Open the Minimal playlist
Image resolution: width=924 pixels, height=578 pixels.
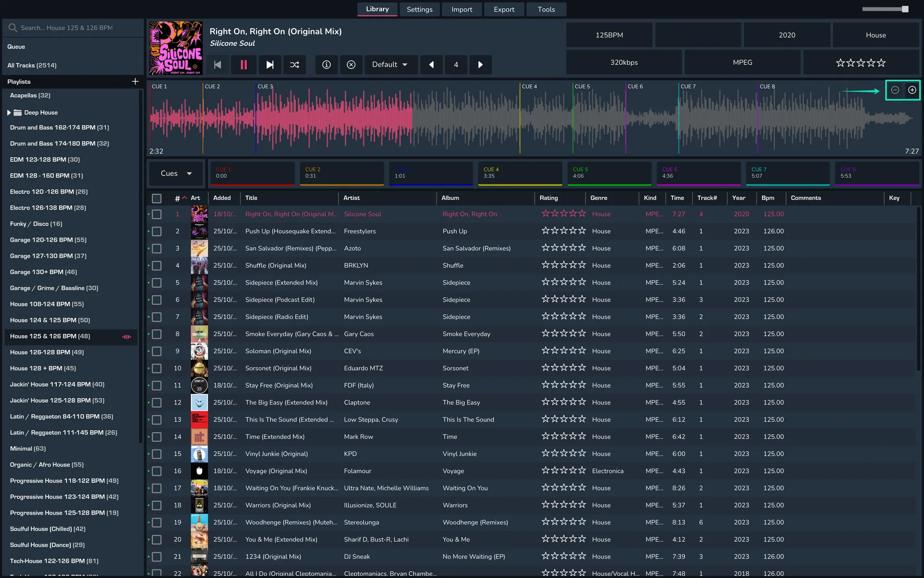[x=28, y=449]
